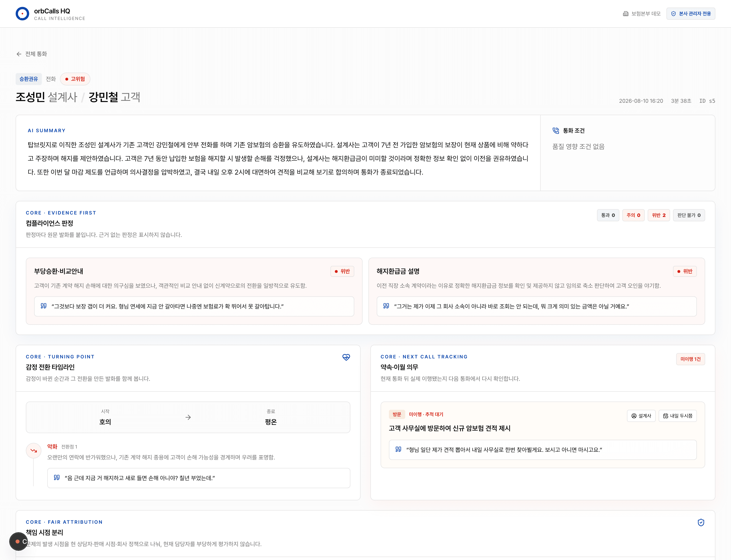The width and height of the screenshot is (731, 560).
Task: Filter by 위반 2 count chip
Action: pyautogui.click(x=659, y=215)
